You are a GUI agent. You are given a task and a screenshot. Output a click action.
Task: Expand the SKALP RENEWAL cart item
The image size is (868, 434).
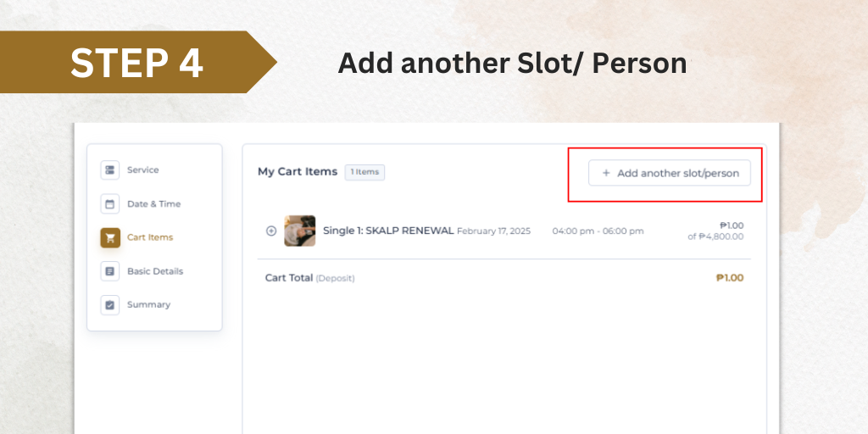271,231
